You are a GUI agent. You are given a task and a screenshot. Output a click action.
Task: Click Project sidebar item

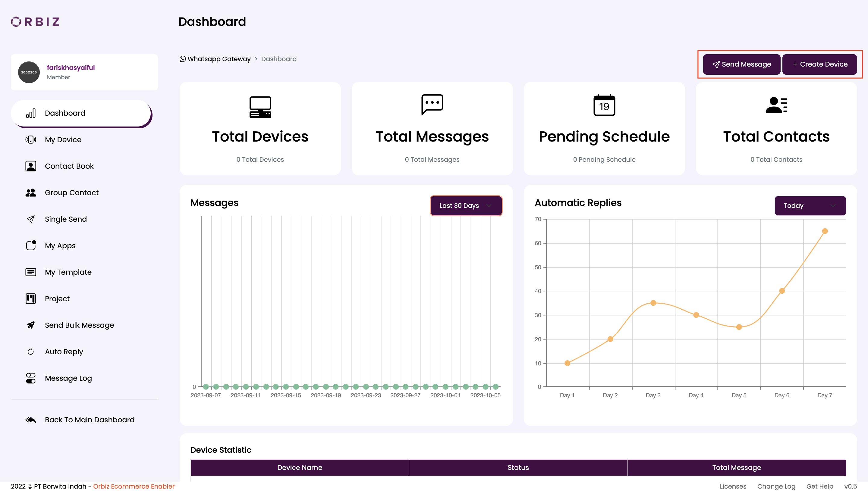click(x=57, y=298)
